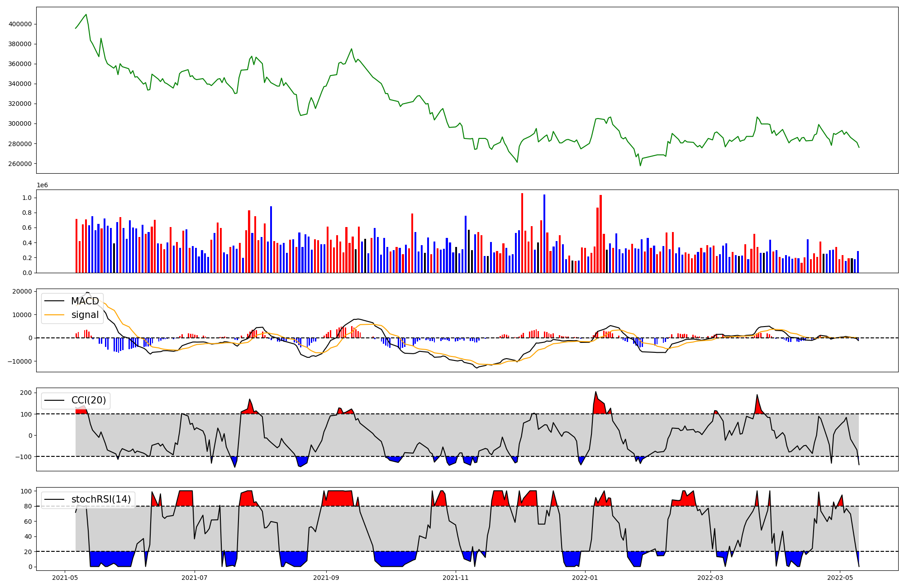Click the tallest blue volume bar

coord(544,233)
